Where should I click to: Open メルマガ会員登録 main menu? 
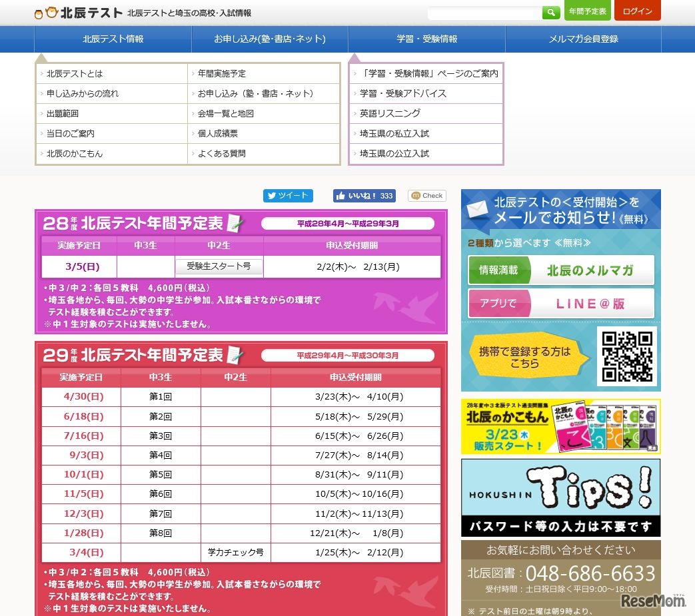point(583,39)
